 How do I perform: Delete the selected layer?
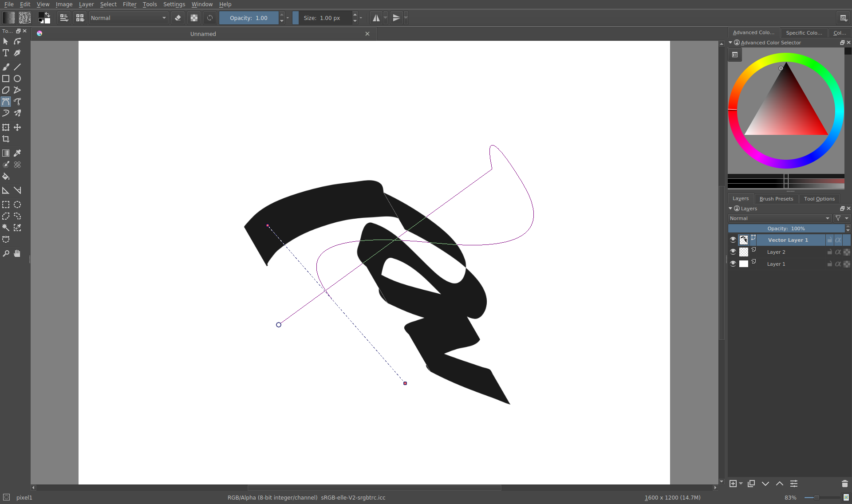[844, 484]
